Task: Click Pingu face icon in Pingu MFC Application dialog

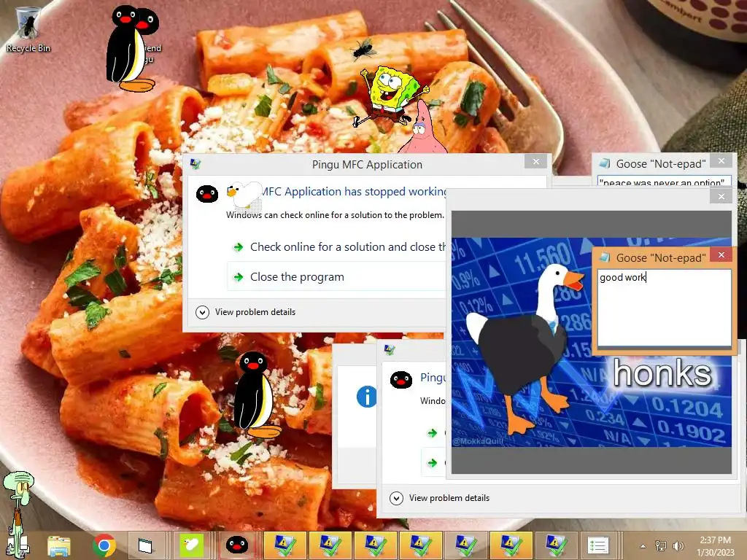Action: (x=207, y=194)
